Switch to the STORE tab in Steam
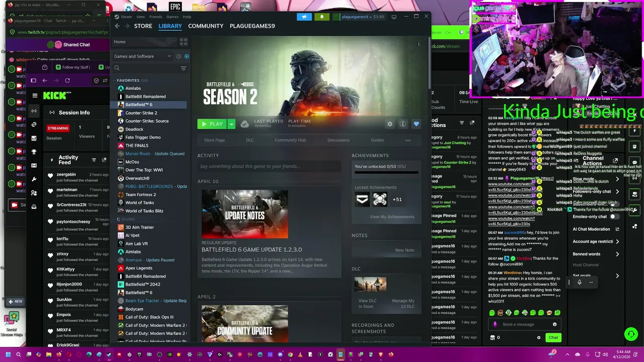The image size is (644, 362). point(143,26)
